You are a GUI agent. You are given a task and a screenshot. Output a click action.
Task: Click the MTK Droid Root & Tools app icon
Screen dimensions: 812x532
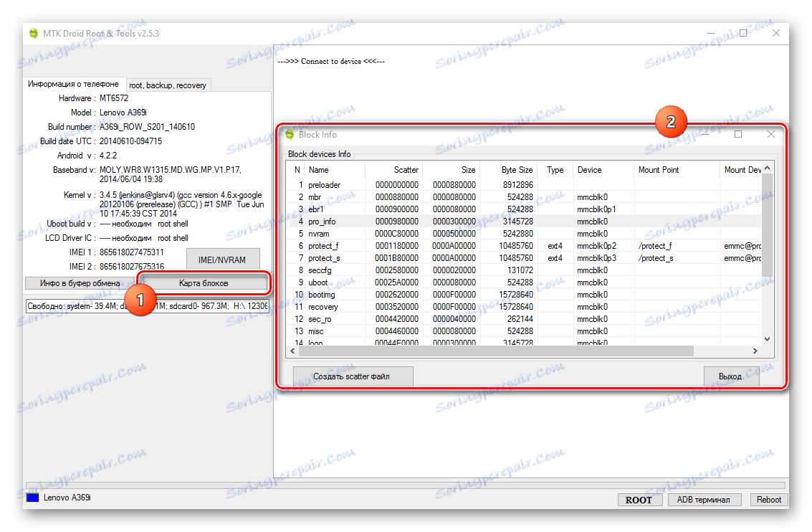34,34
